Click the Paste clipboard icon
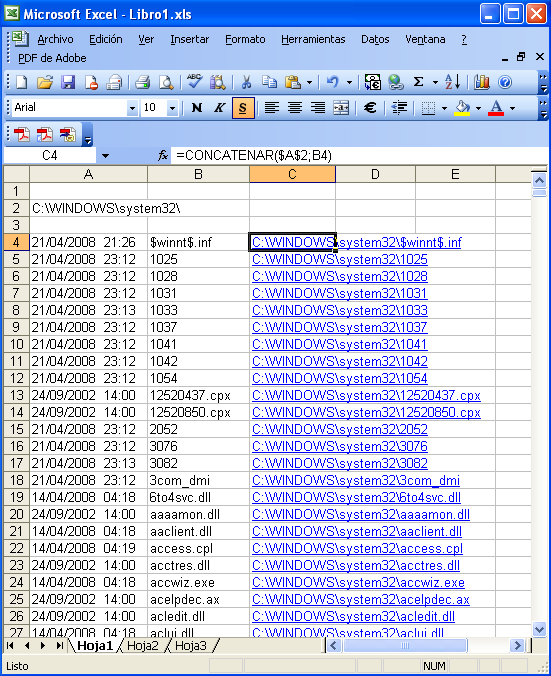This screenshot has height=676, width=551. 293,82
